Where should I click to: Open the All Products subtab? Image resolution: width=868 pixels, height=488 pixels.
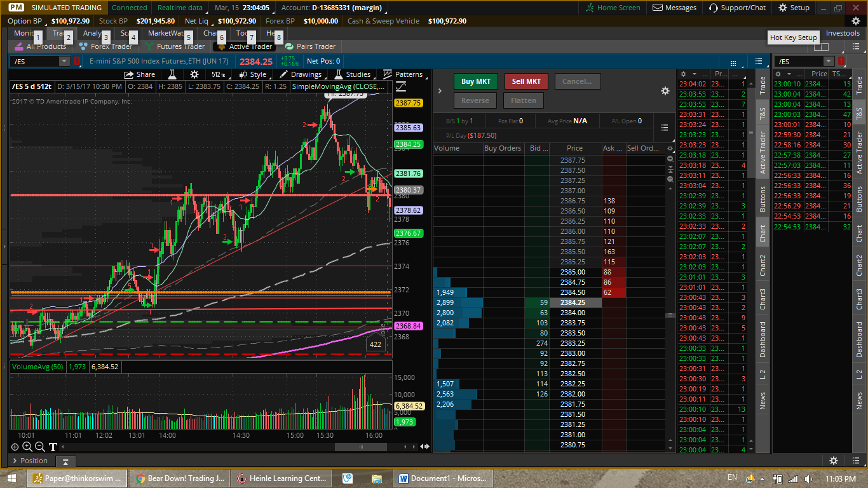click(40, 46)
